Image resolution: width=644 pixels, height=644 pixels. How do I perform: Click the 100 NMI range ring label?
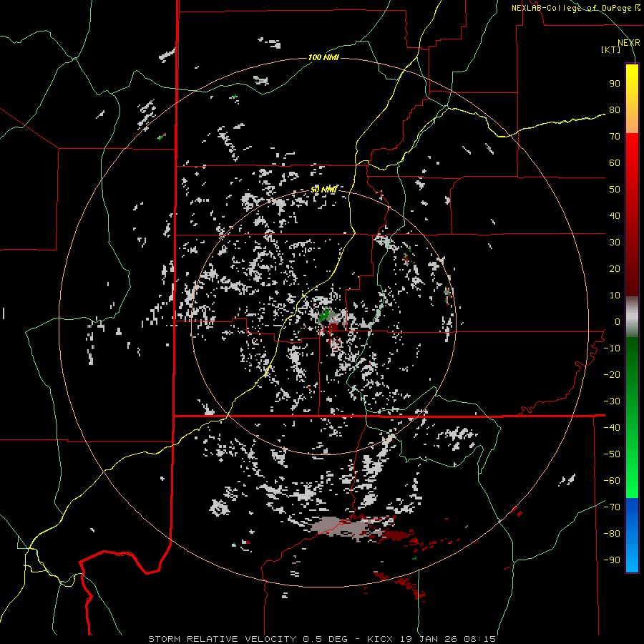(323, 57)
